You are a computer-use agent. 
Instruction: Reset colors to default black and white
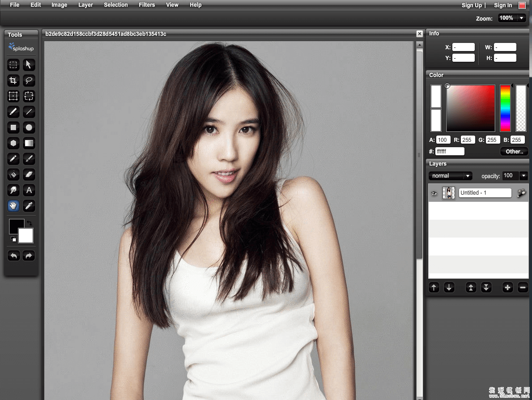[13, 239]
